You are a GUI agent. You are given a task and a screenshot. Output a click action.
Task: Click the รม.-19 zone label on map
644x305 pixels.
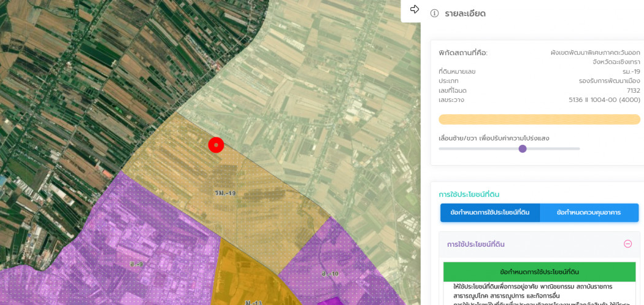pyautogui.click(x=225, y=193)
